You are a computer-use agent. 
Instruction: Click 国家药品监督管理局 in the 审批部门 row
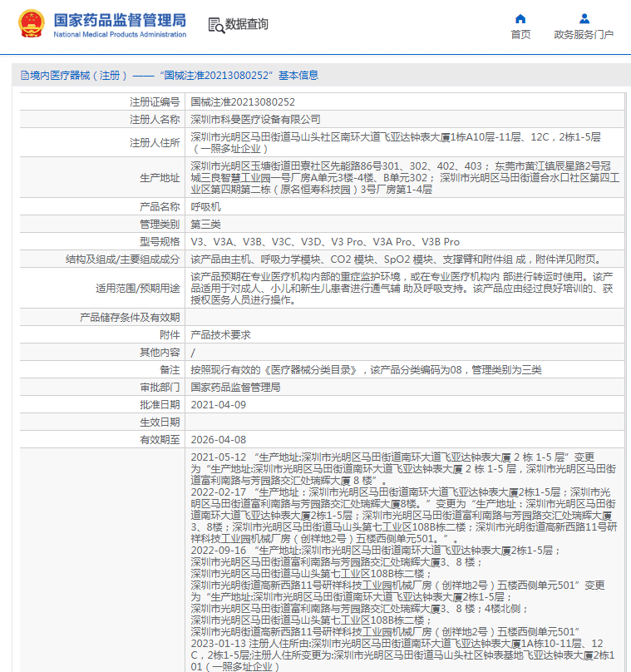235,387
